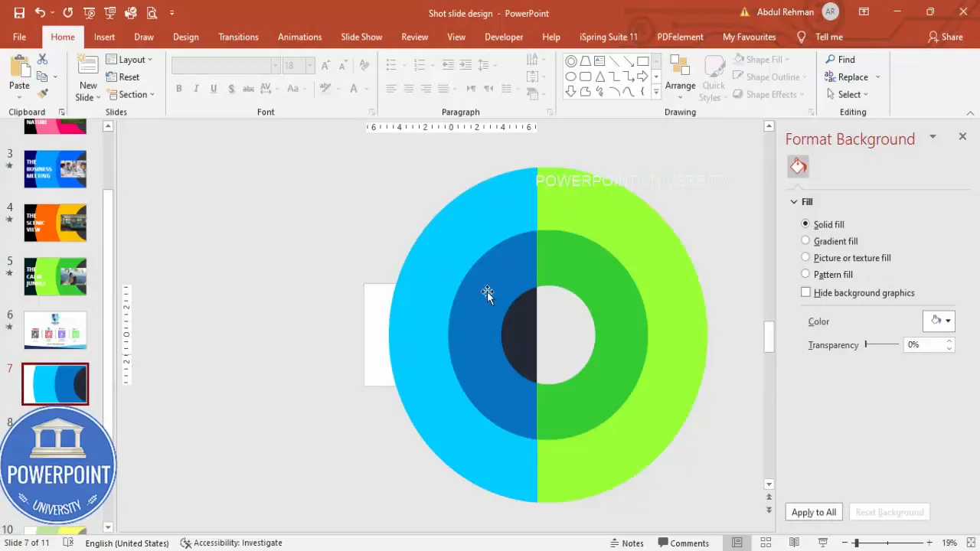980x551 pixels.
Task: Click Apply to All button
Action: 814,512
